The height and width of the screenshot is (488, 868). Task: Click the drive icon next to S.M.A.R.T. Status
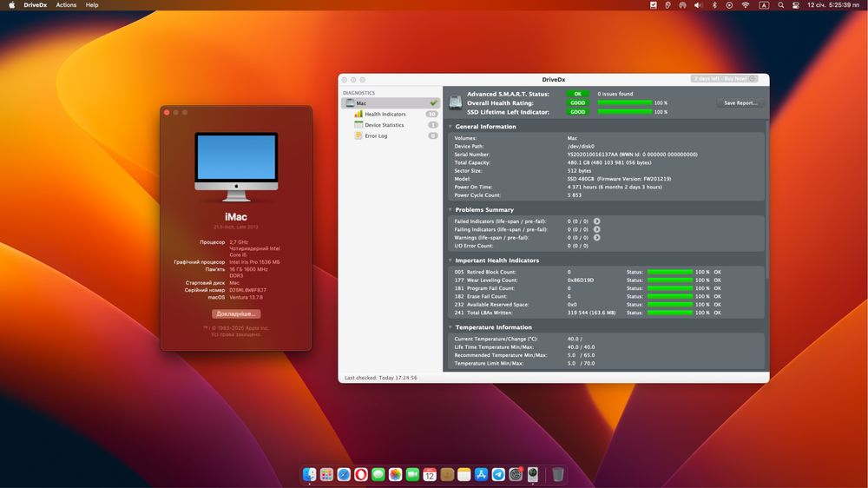[456, 102]
